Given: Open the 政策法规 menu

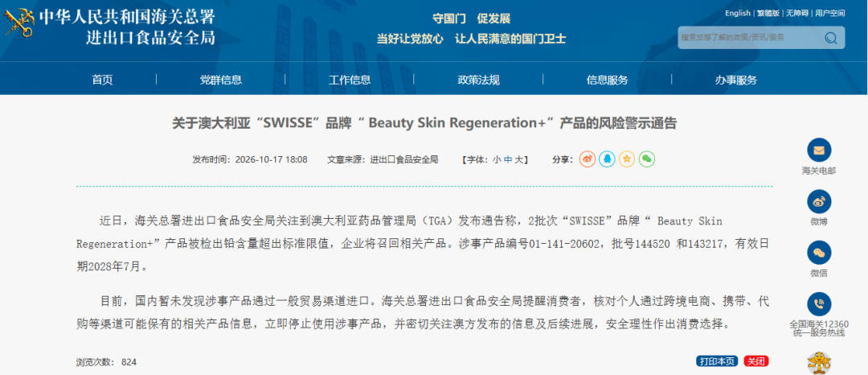Looking at the screenshot, I should pyautogui.click(x=478, y=80).
